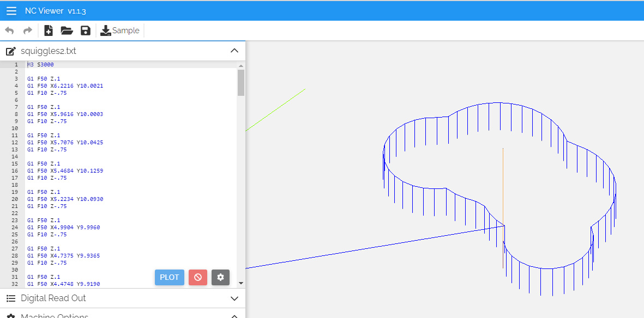Undo the last edit
Screen dimensions: 644x318
tap(9, 31)
